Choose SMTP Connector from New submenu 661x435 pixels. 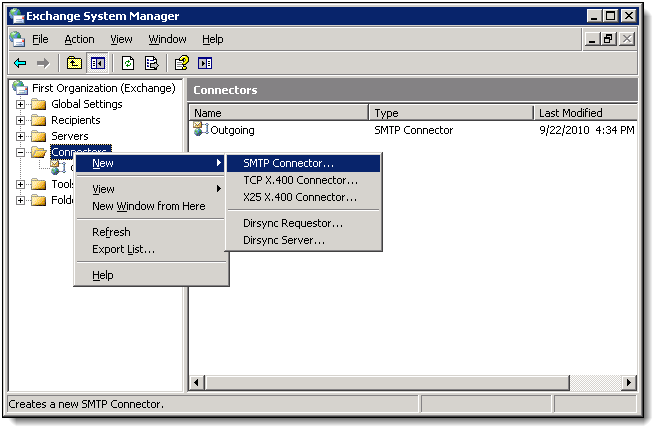coord(304,163)
